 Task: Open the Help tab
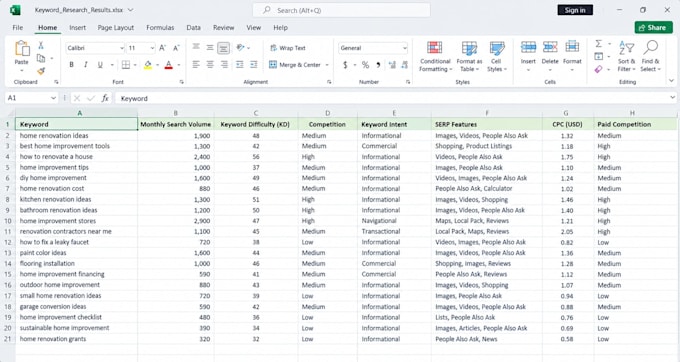click(x=280, y=27)
